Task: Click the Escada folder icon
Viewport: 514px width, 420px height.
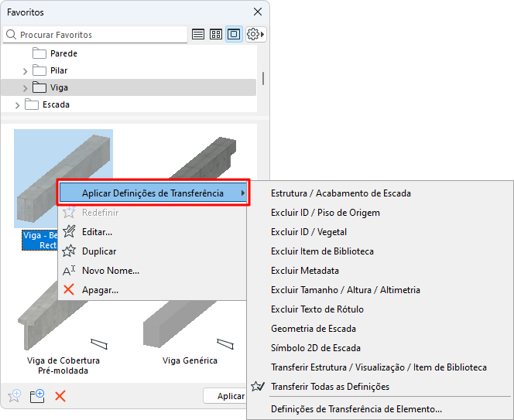Action: click(32, 104)
